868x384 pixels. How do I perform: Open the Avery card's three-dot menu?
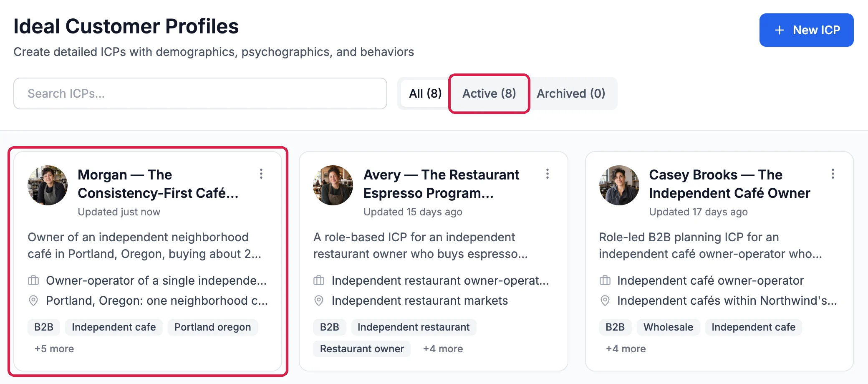(547, 174)
